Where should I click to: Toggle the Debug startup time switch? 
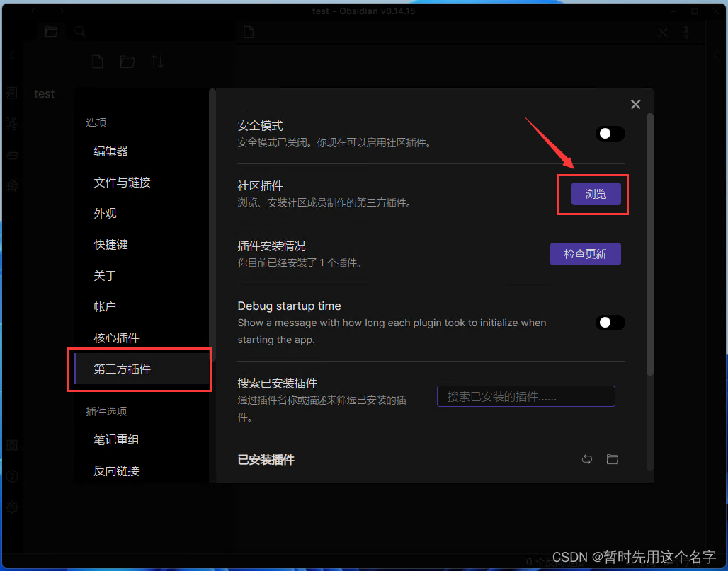click(610, 323)
